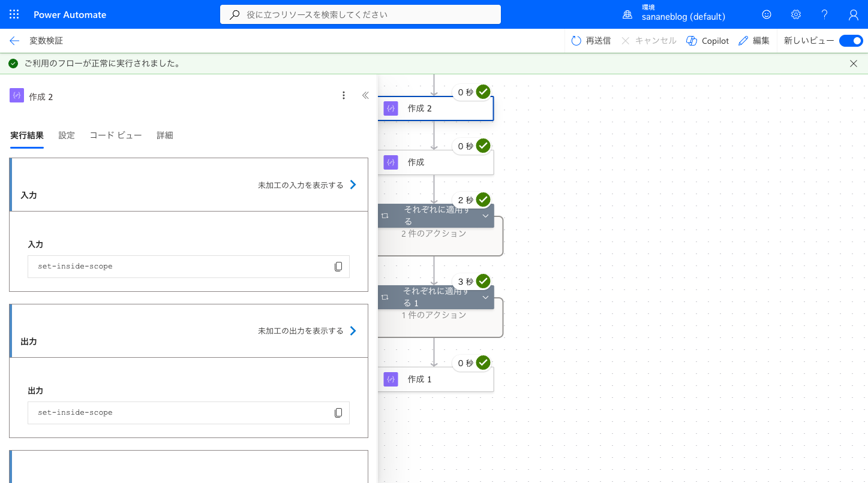Open the settings gear icon
The image size is (868, 483).
click(795, 14)
